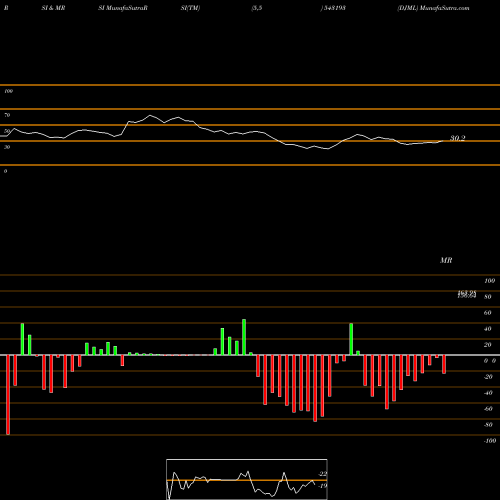Click the mini overview chart at bottom

247,479
